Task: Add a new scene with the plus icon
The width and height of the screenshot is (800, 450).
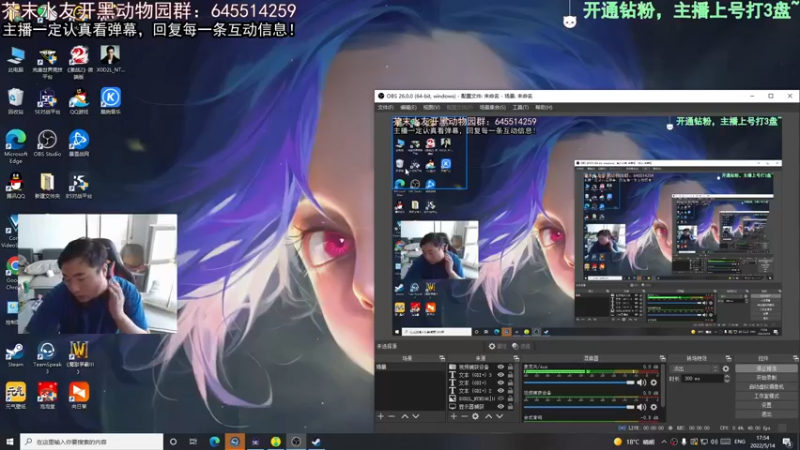Action: click(381, 416)
